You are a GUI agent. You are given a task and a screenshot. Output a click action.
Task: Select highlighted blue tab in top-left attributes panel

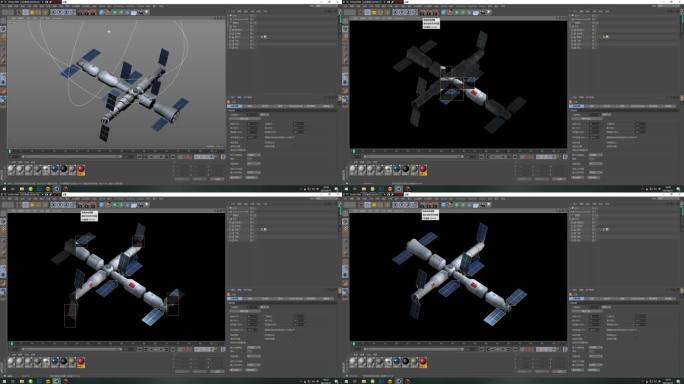[235, 106]
